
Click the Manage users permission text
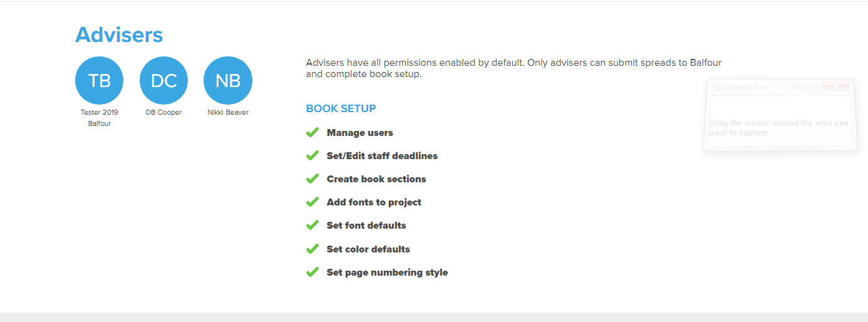[360, 133]
